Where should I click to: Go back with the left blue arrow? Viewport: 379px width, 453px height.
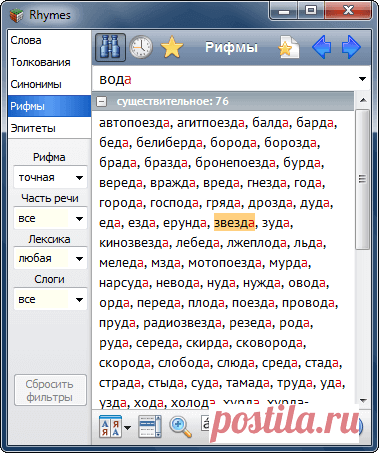321,47
